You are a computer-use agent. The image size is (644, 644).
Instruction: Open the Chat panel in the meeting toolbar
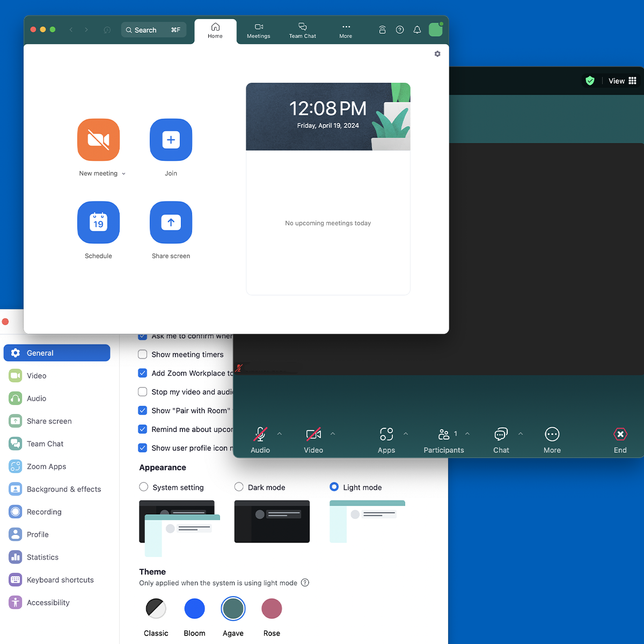[x=500, y=439]
